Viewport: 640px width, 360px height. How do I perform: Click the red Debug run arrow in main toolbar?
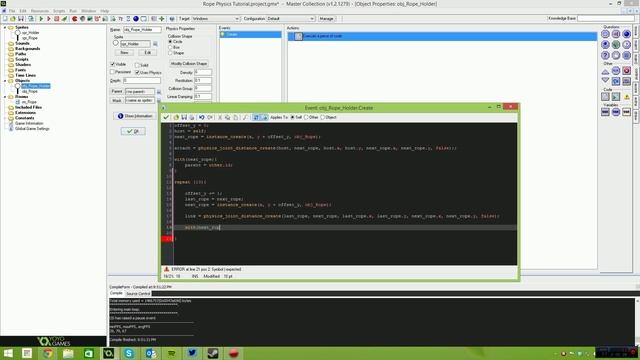coord(49,19)
